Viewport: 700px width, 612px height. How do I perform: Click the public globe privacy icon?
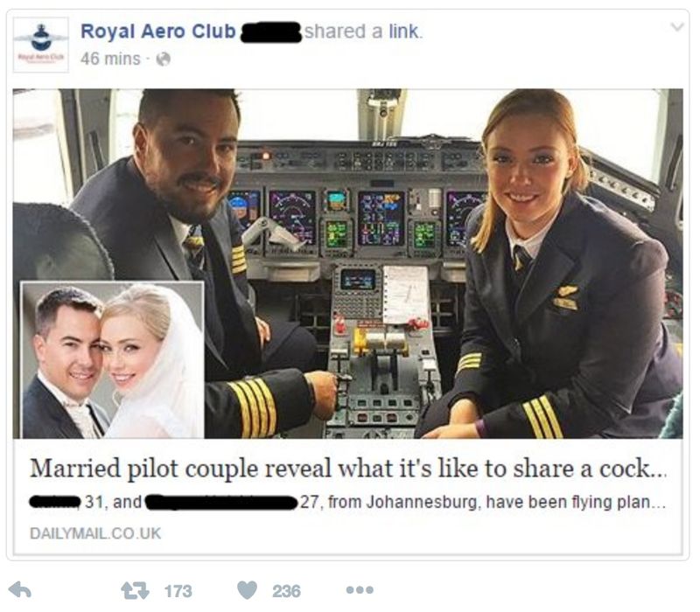coord(163,59)
